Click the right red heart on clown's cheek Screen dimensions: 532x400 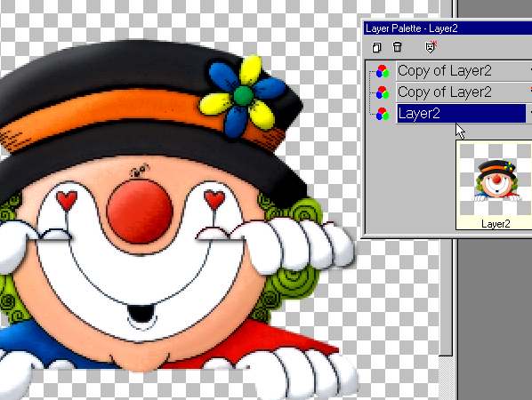point(214,200)
